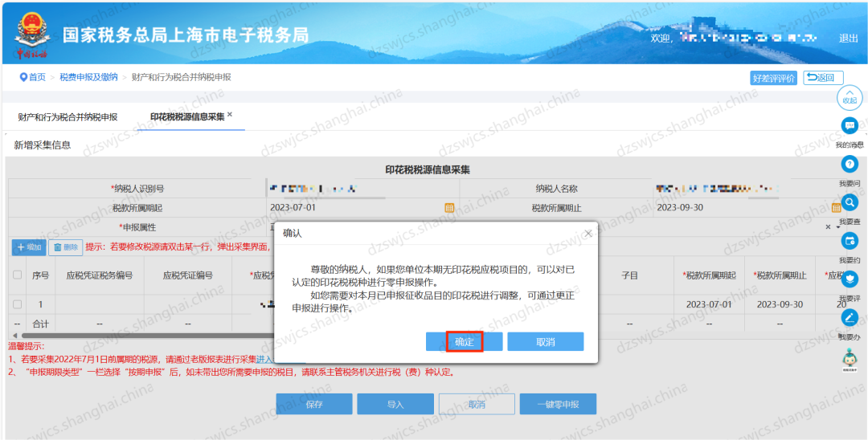Viewport: 868px width, 440px height.
Task: Click the 新增采集信息 section heading
Action: pos(42,145)
